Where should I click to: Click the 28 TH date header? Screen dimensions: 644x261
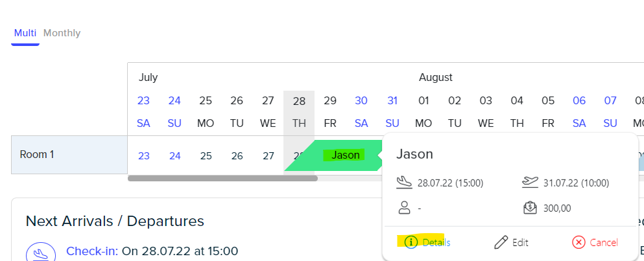(x=299, y=112)
